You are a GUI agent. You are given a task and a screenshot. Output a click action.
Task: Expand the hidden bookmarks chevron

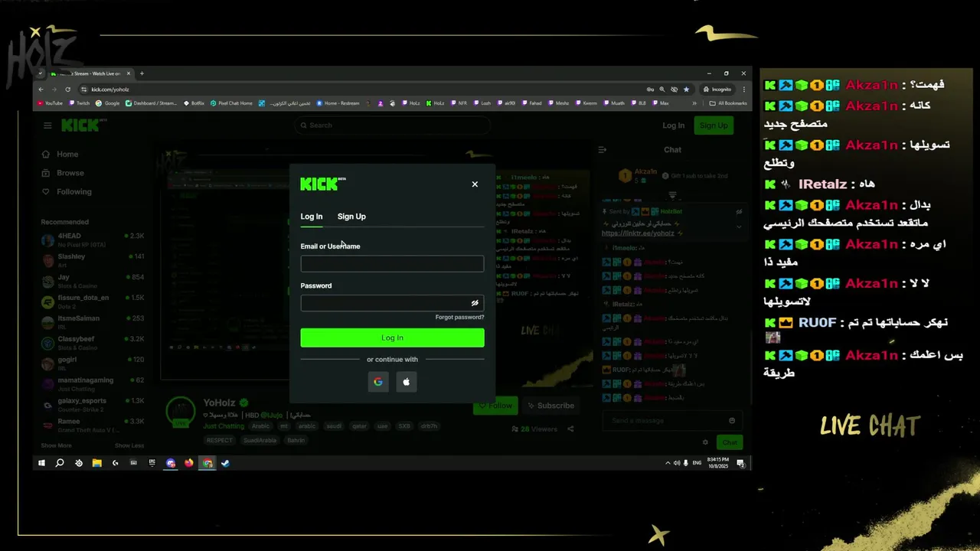[694, 103]
